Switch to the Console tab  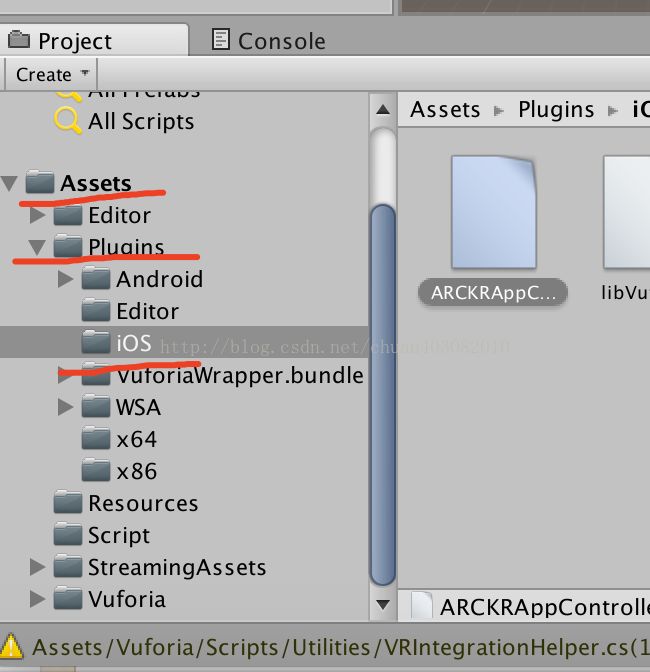click(268, 41)
